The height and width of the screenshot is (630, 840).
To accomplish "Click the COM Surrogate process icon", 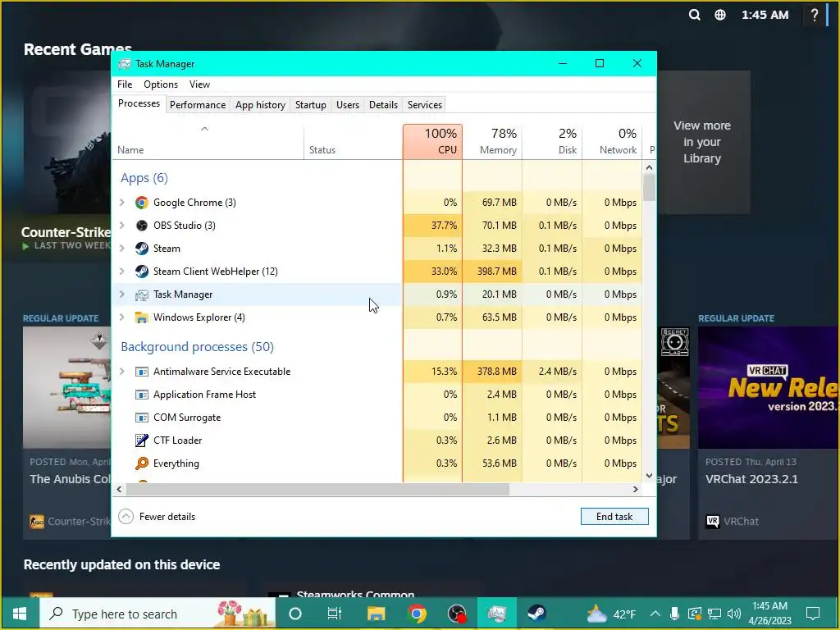I will click(141, 418).
